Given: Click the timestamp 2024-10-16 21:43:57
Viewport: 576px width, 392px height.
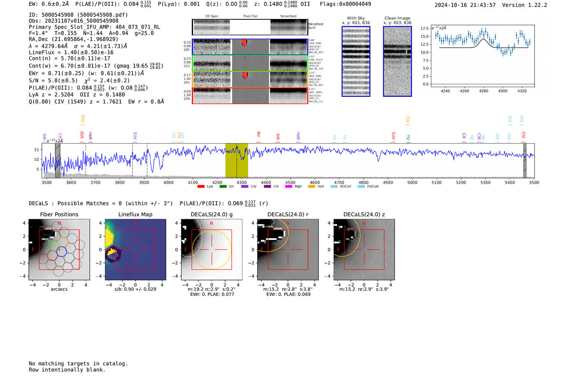Looking at the screenshot, I should coord(465,5).
